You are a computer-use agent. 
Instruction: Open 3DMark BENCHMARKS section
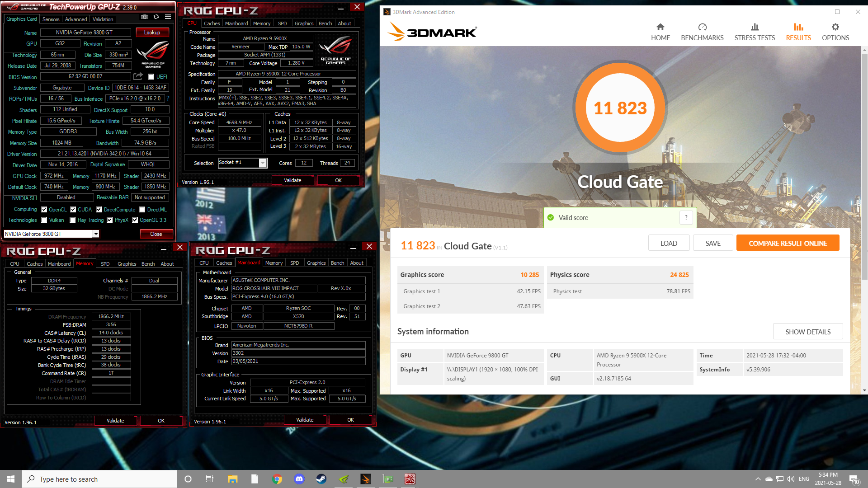click(702, 32)
